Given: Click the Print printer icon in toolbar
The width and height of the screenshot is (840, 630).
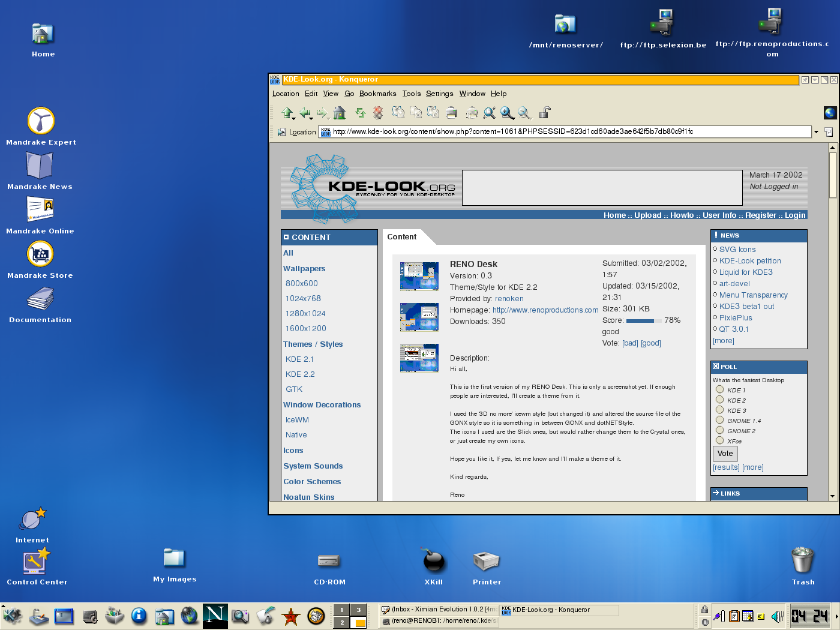Looking at the screenshot, I should (x=452, y=112).
